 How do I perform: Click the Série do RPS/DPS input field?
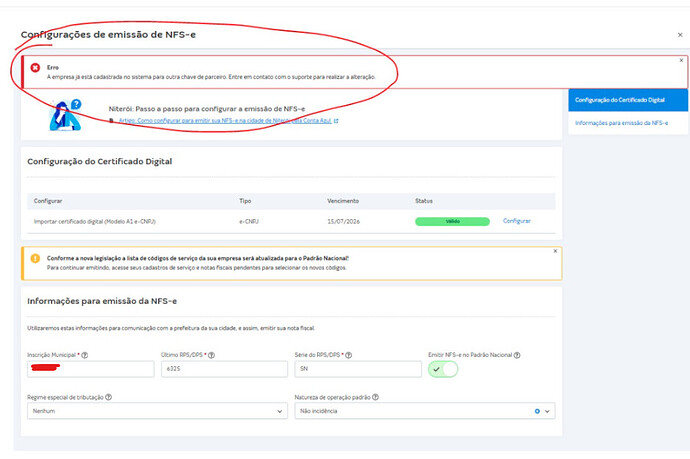(357, 370)
